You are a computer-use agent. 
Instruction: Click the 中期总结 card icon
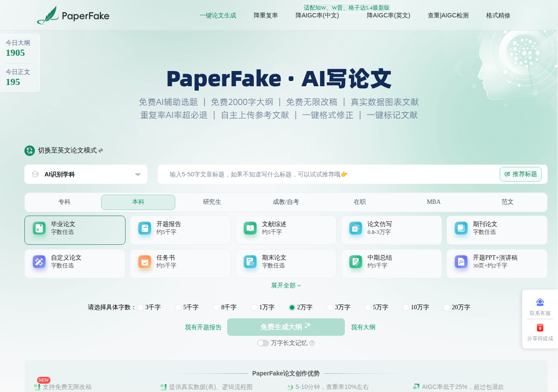(356, 262)
